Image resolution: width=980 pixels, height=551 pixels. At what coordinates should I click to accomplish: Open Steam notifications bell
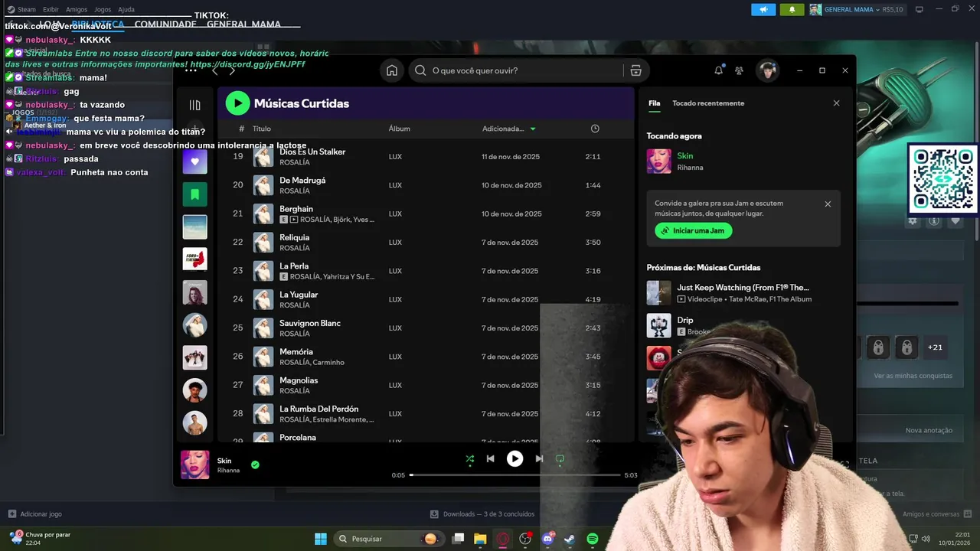pos(792,9)
